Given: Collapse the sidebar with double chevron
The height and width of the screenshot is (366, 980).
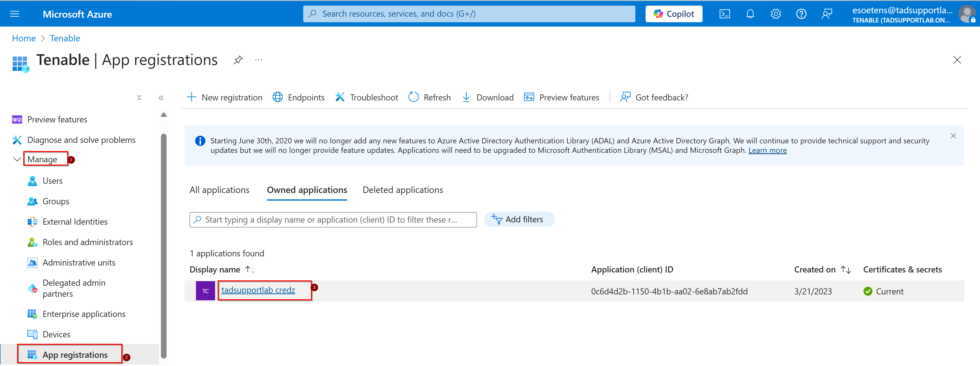Looking at the screenshot, I should (x=161, y=98).
